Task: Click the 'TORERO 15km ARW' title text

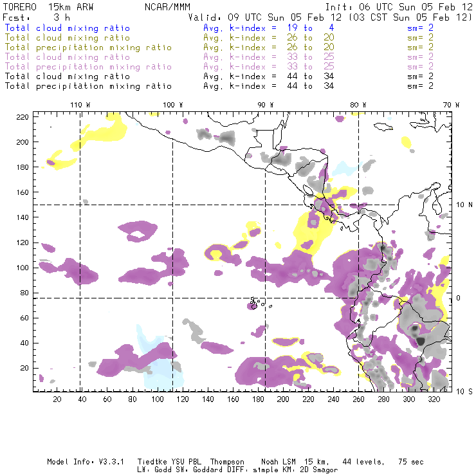Action: click(x=48, y=7)
